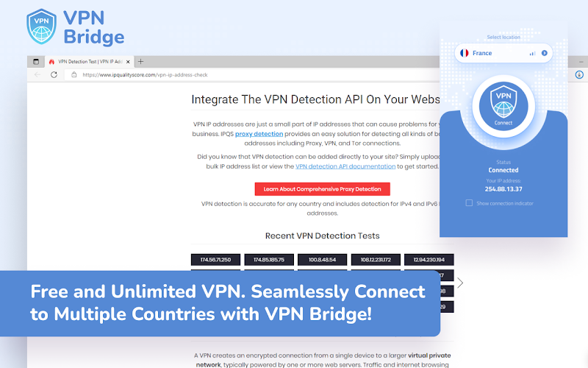Enable Show connection indicator checkbox
Viewport: 588px width, 368px height.
(x=469, y=203)
